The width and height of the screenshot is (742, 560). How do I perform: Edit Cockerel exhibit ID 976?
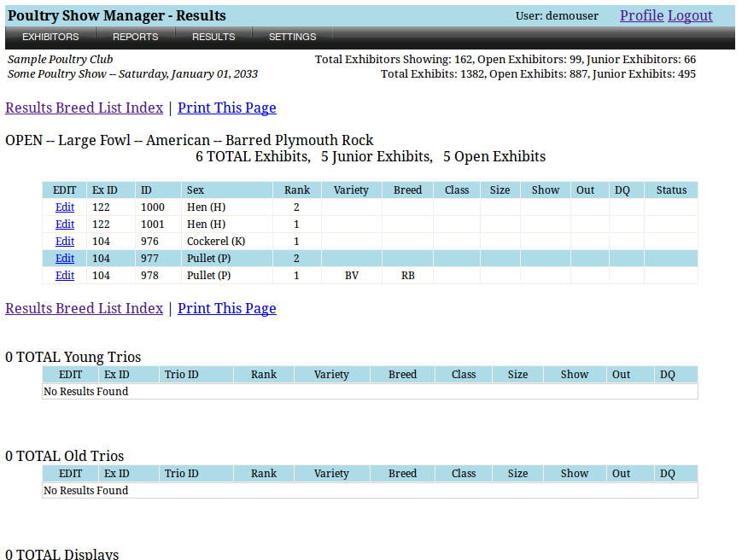point(64,241)
